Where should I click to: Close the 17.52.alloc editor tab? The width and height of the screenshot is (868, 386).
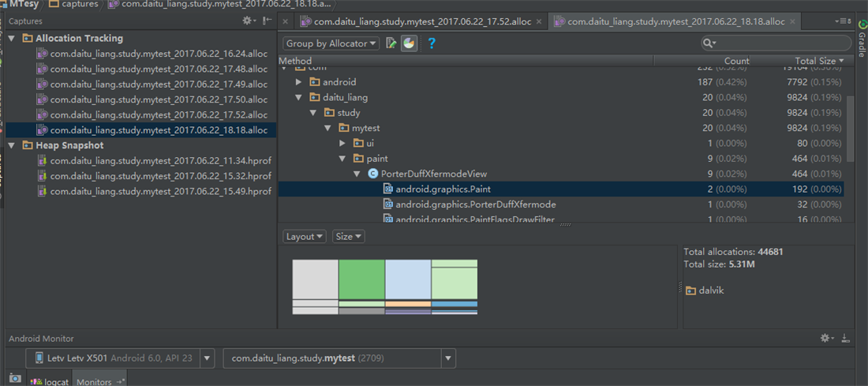pos(541,21)
